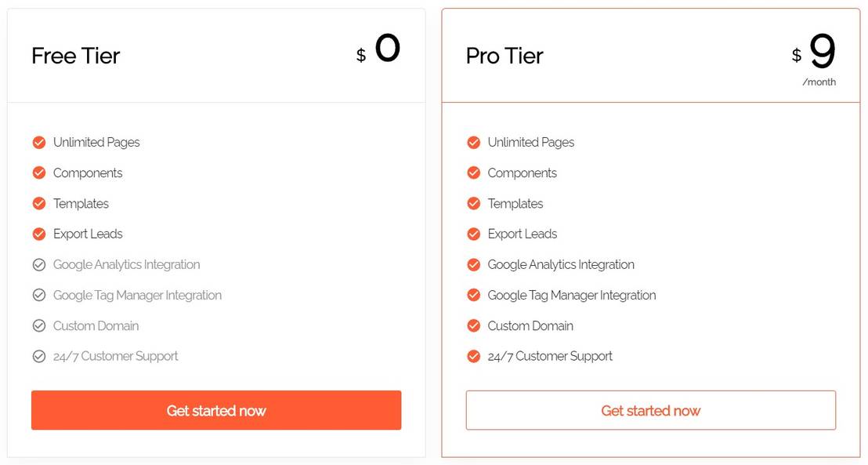Click the Free Tier $0 price
The height and width of the screenshot is (465, 868).
click(x=386, y=49)
